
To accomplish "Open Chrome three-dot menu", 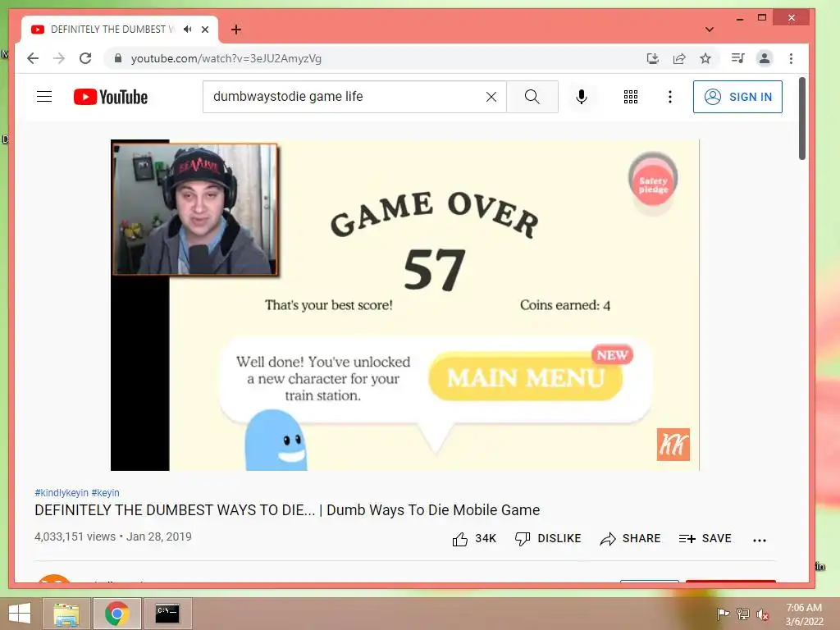I will point(792,58).
